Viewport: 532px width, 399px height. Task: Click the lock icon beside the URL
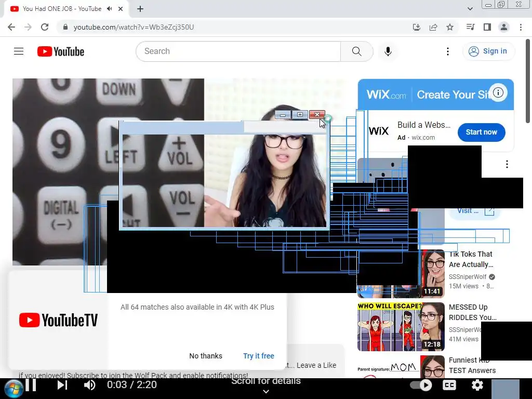(x=65, y=27)
